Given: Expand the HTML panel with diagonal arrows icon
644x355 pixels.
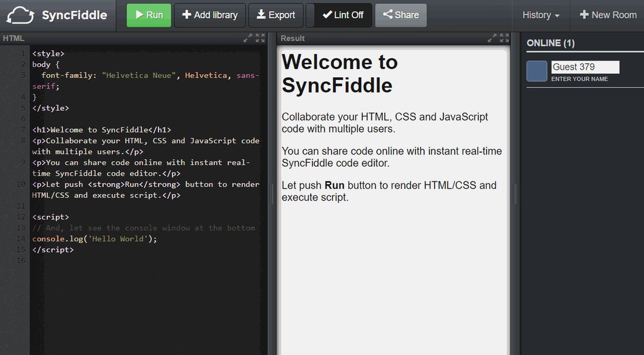Looking at the screenshot, I should point(247,38).
